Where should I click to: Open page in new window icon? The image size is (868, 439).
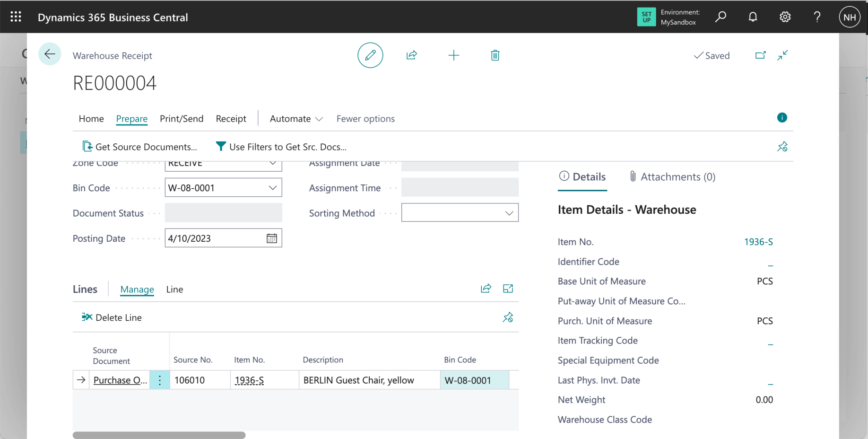tap(760, 55)
